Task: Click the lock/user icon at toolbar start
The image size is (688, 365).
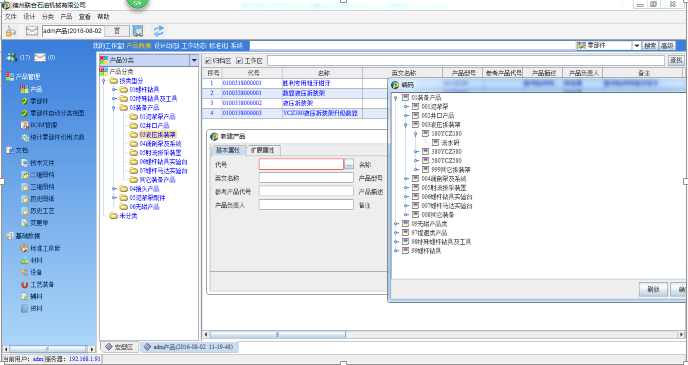Action: click(x=11, y=31)
